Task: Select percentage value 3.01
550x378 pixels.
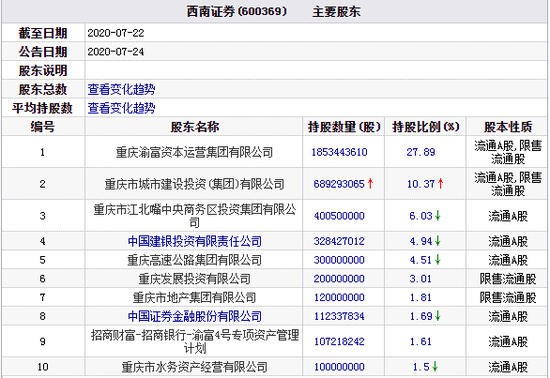Action: pos(421,279)
